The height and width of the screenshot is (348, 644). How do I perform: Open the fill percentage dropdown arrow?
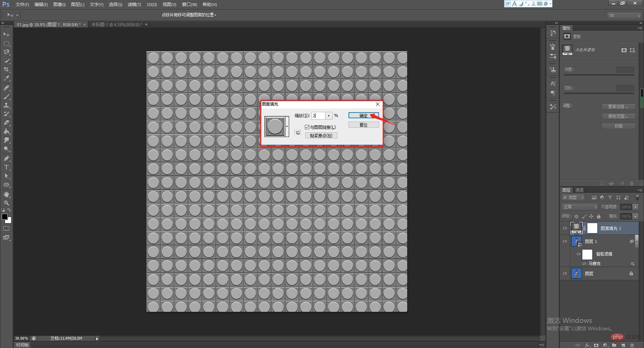click(635, 216)
